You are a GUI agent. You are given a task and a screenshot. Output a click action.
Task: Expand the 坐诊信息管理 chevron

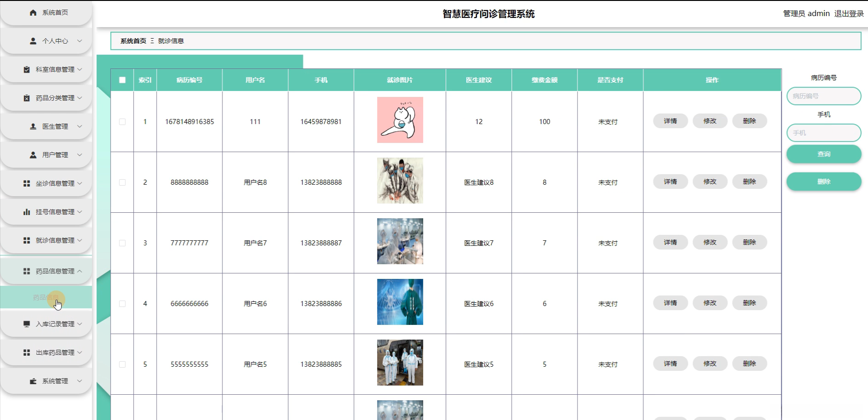point(79,183)
